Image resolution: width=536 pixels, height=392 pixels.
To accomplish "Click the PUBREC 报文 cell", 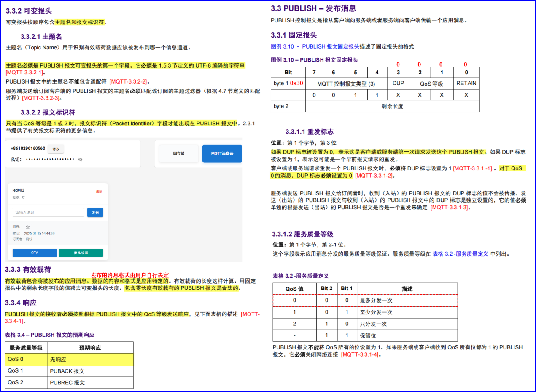I will point(90,382).
